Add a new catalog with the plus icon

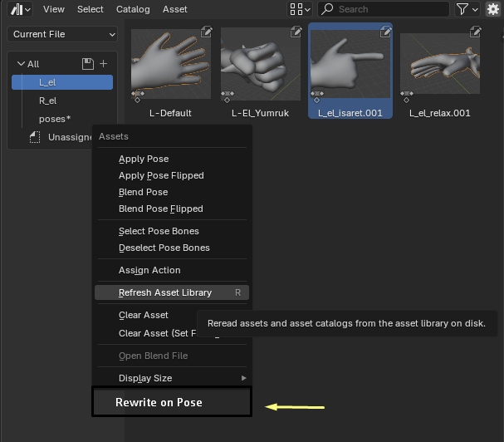tap(103, 64)
